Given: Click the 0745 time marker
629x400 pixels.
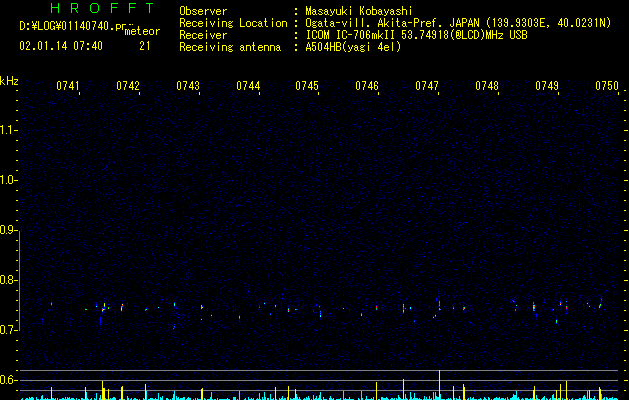Looking at the screenshot, I should point(307,86).
